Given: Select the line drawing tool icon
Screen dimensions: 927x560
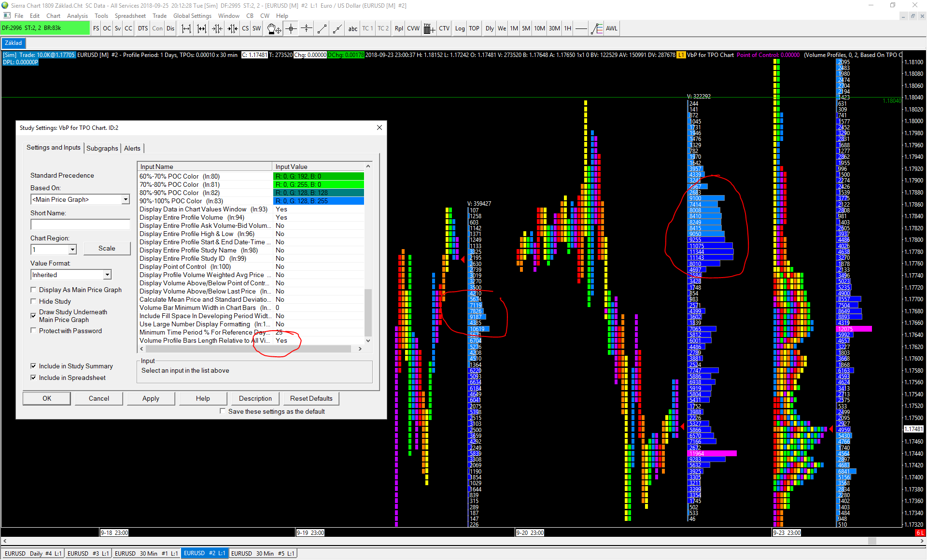Looking at the screenshot, I should [x=322, y=28].
